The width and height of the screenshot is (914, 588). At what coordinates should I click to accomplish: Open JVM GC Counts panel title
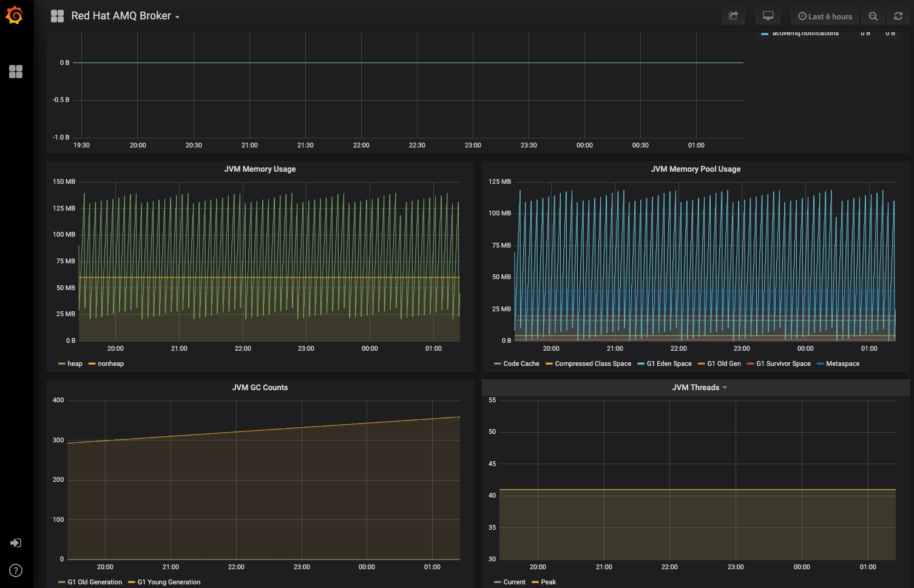click(260, 388)
